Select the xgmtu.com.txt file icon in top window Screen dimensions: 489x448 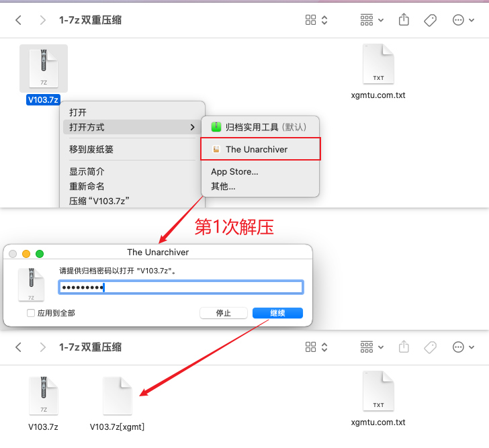[x=378, y=64]
